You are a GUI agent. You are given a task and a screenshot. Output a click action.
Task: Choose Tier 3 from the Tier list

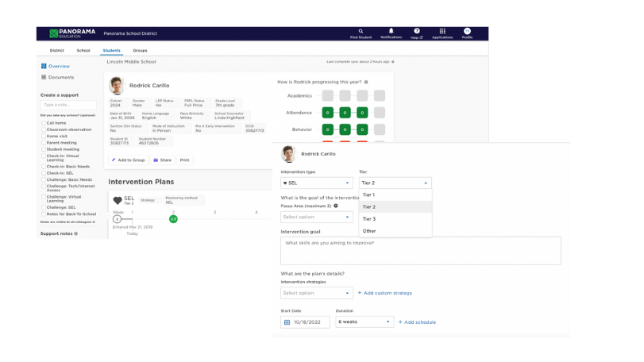pyautogui.click(x=395, y=219)
